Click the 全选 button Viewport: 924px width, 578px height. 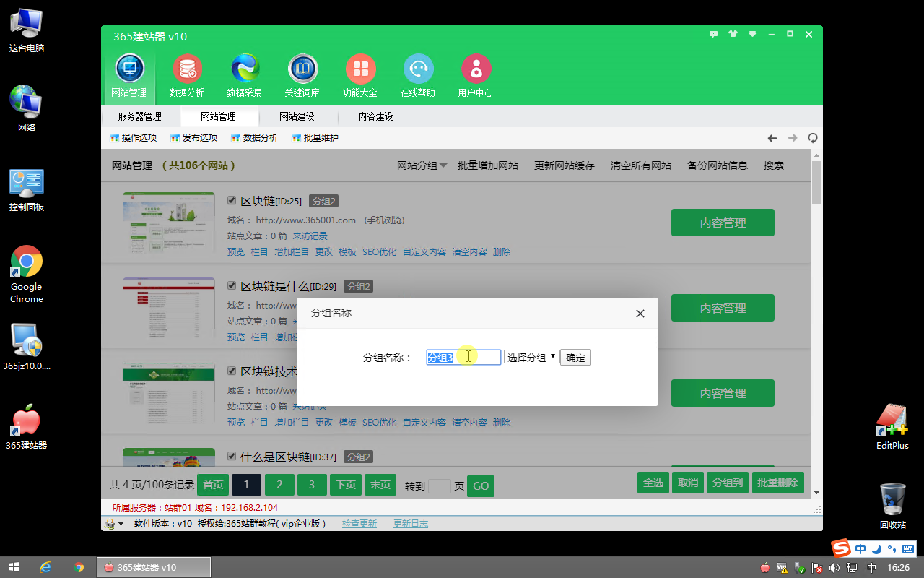point(653,483)
